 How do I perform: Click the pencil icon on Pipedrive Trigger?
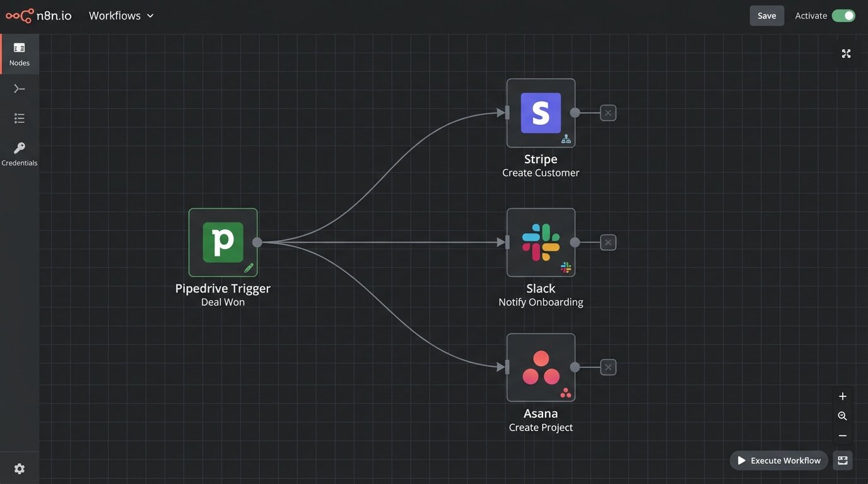(249, 267)
